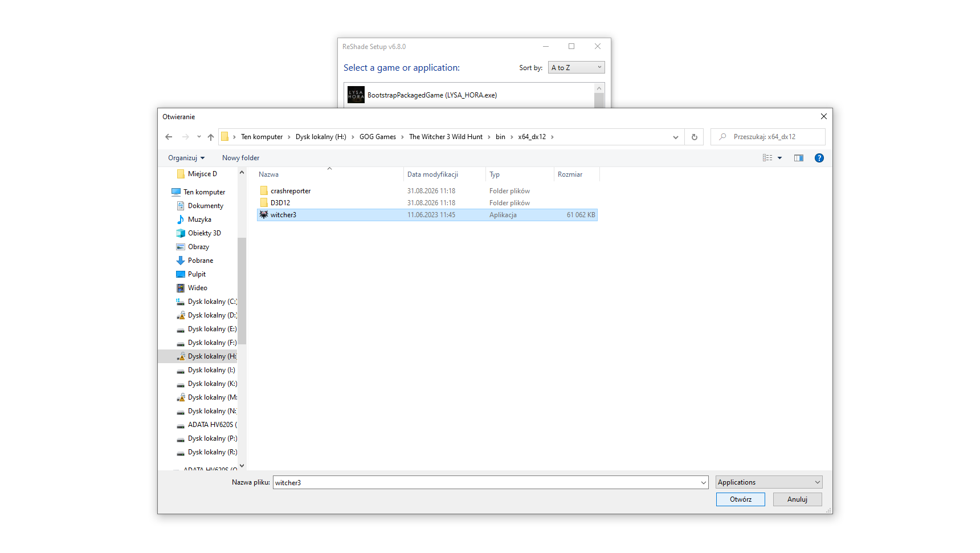Click the Otwórz button
Image resolution: width=980 pixels, height=553 pixels.
pos(741,499)
